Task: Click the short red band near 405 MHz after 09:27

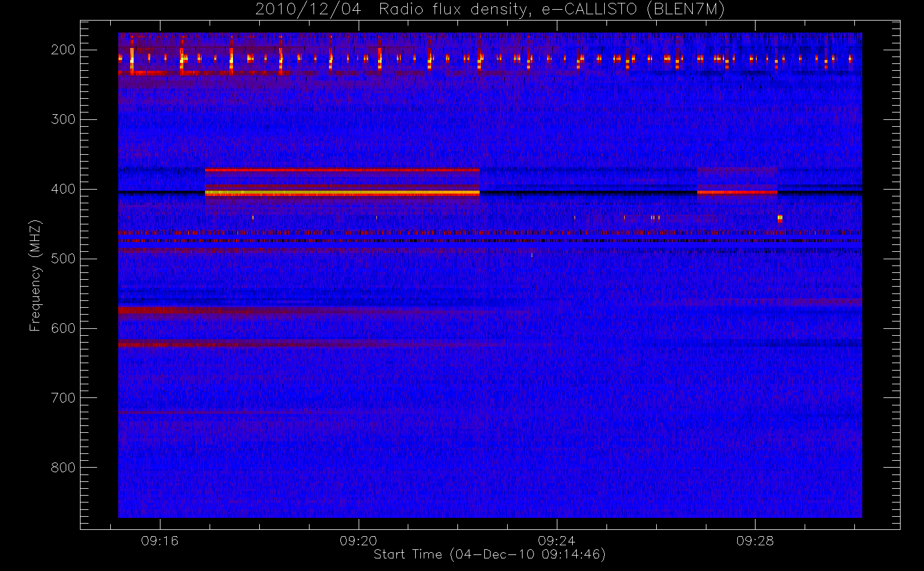Action: click(x=737, y=192)
